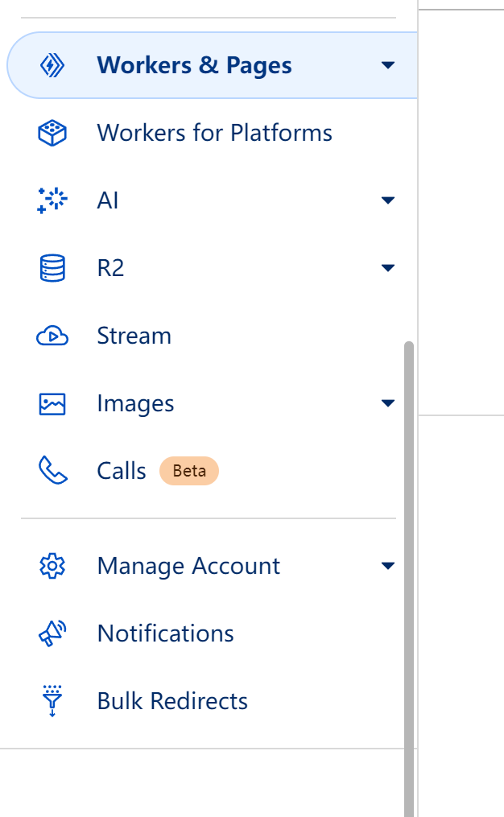This screenshot has width=504, height=817.
Task: Click the Manage Account gear icon
Action: (52, 566)
